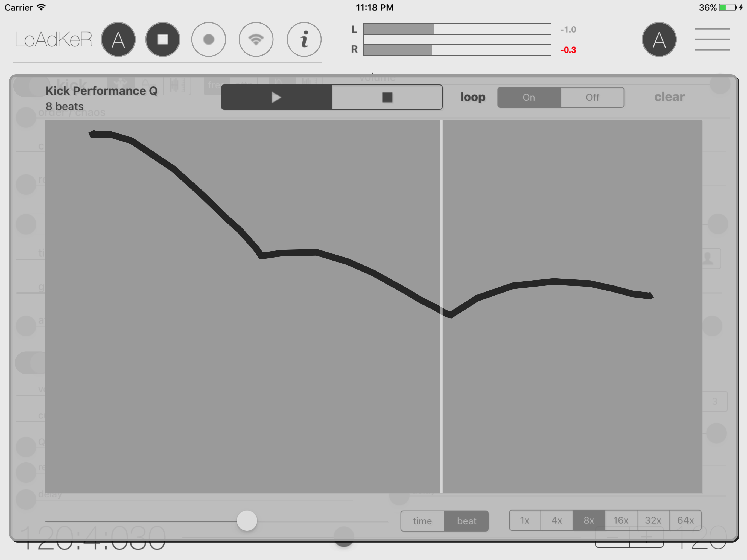Click the play button to start playback
The width and height of the screenshot is (747, 560).
tap(275, 97)
